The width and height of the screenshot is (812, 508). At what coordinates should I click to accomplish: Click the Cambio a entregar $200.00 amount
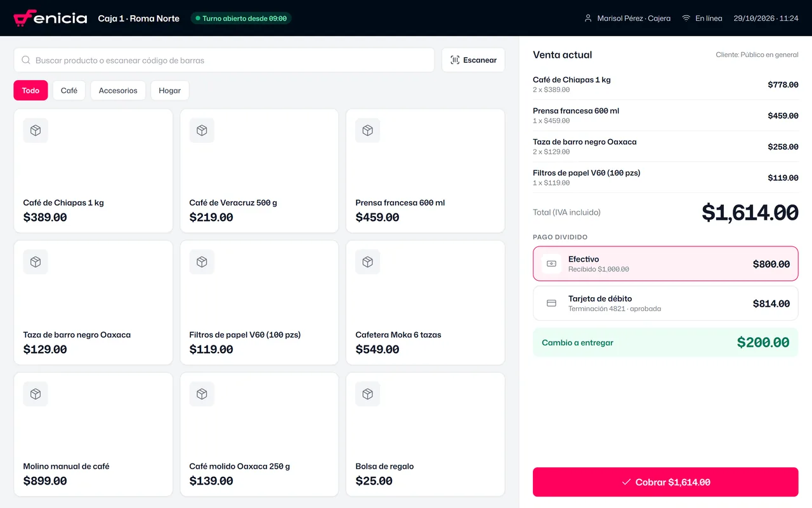pyautogui.click(x=763, y=343)
